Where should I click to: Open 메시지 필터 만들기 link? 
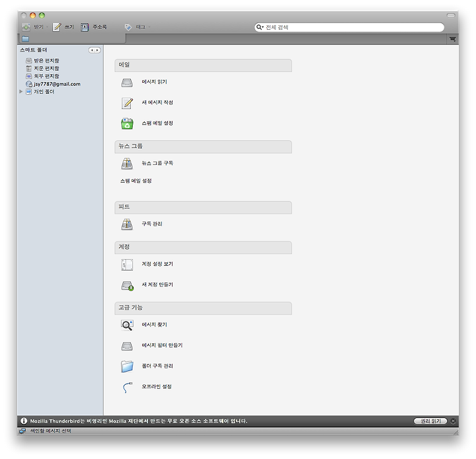pyautogui.click(x=162, y=345)
